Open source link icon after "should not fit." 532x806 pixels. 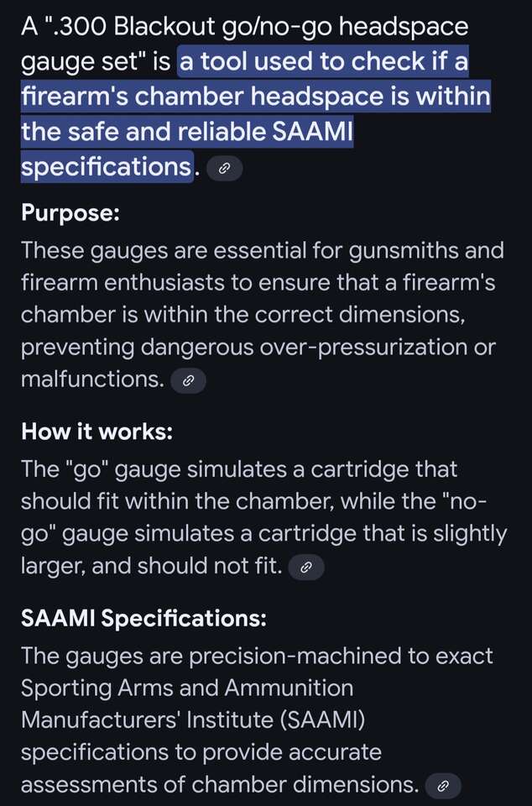[306, 568]
